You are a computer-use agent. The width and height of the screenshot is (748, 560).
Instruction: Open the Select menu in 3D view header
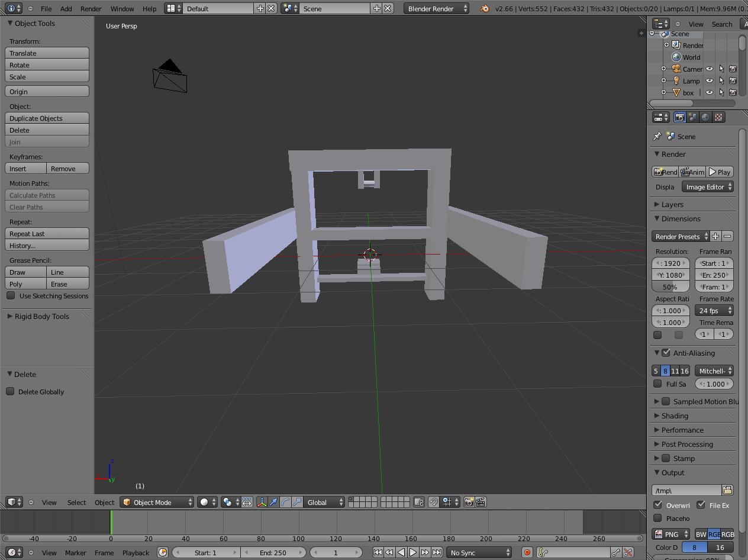(76, 502)
